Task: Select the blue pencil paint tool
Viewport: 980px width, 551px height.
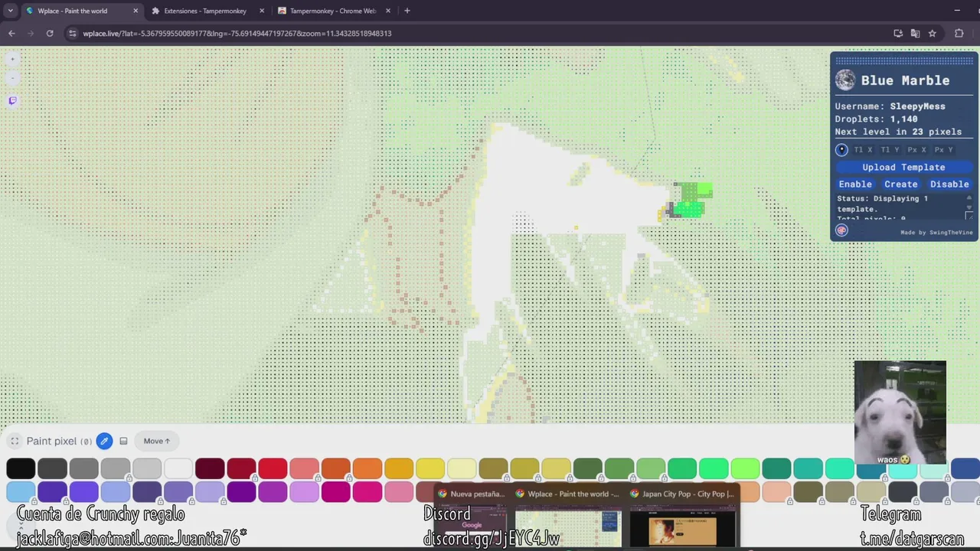Action: 104,441
